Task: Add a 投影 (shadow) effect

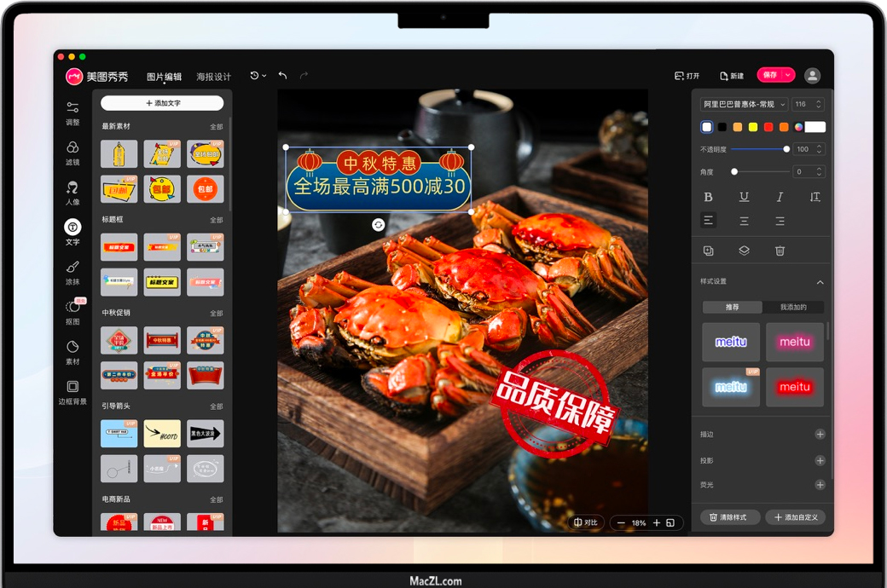Action: click(x=820, y=461)
